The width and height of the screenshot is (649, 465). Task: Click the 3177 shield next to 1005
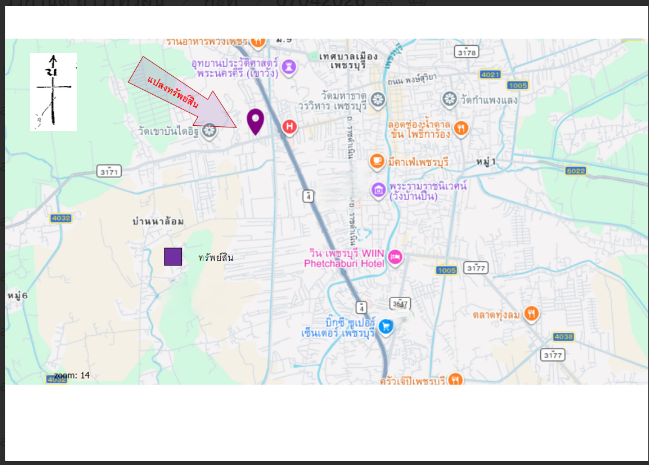point(476,268)
